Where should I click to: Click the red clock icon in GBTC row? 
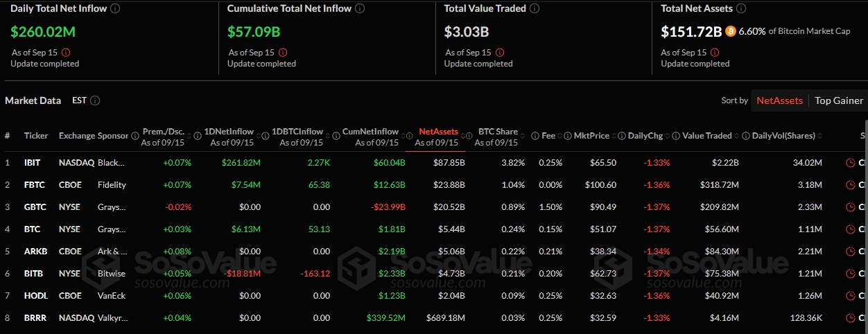851,207
